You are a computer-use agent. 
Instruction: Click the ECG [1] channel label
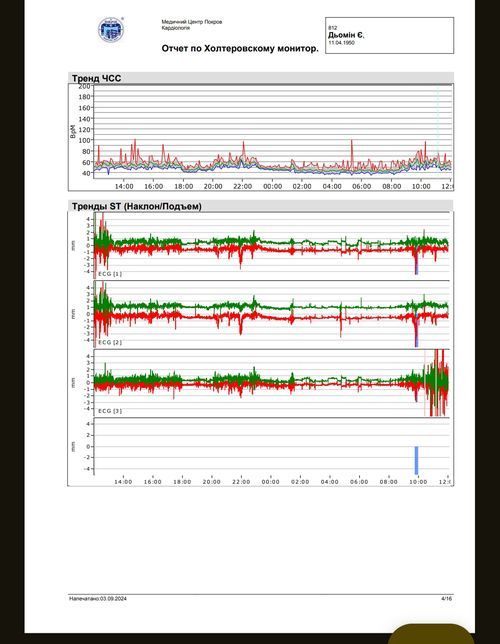[x=110, y=274]
